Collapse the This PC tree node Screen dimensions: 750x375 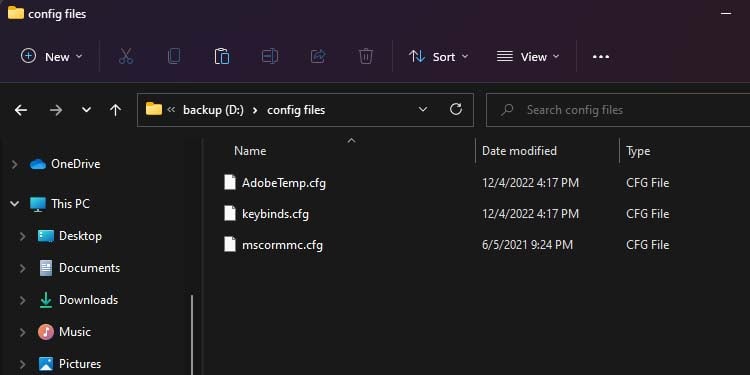pos(14,204)
